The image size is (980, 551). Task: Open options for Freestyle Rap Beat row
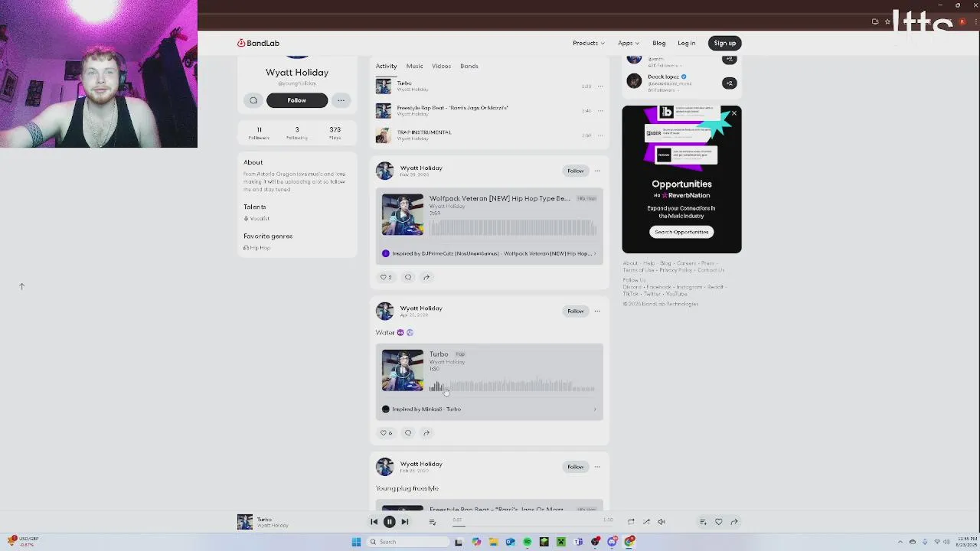click(x=600, y=110)
